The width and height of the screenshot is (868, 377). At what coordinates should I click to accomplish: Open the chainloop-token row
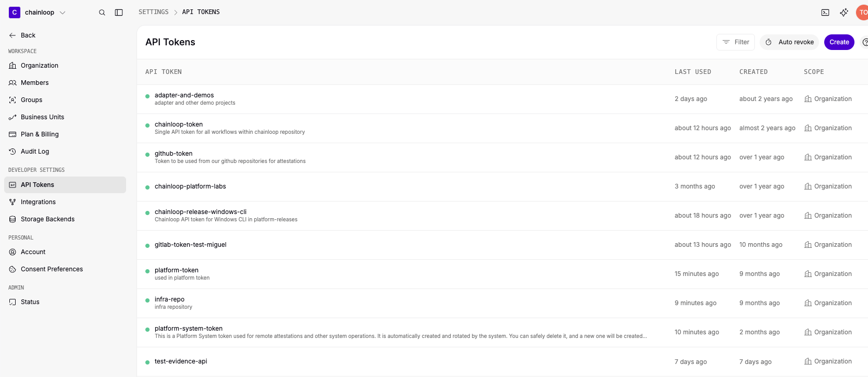coord(502,128)
